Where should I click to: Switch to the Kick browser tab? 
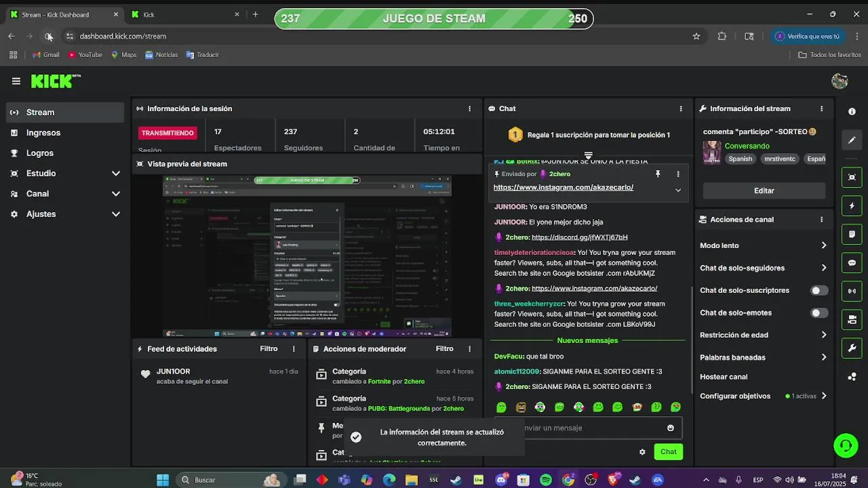[183, 14]
